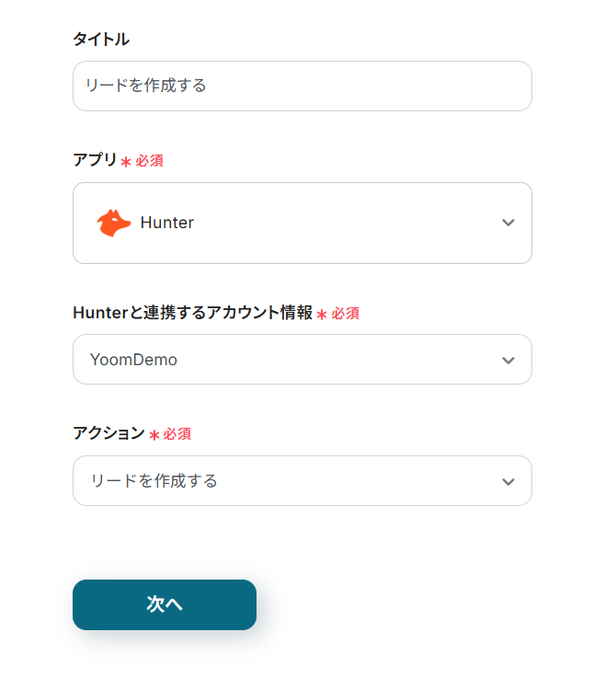Image resolution: width=616 pixels, height=678 pixels.
Task: Click the 必須 marker beside アクション
Action: click(x=177, y=434)
